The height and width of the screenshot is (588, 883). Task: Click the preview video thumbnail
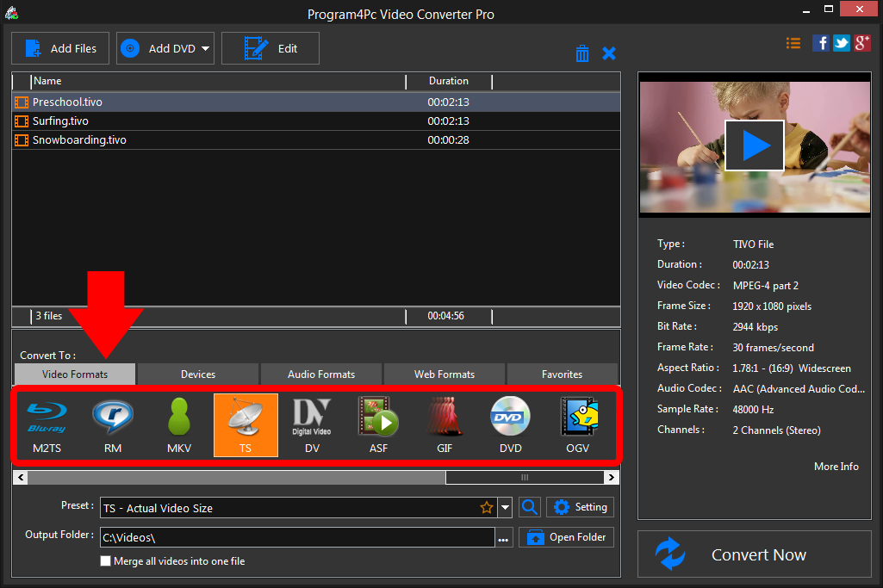(755, 147)
